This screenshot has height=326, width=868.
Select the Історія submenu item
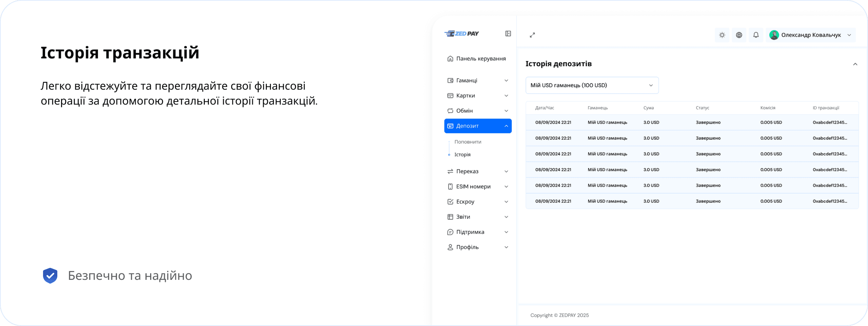click(462, 155)
